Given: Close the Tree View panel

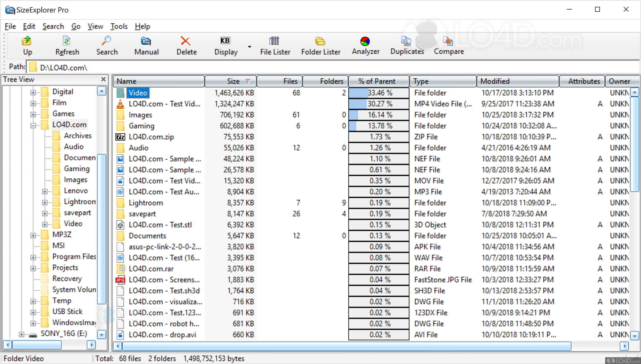Looking at the screenshot, I should 103,79.
